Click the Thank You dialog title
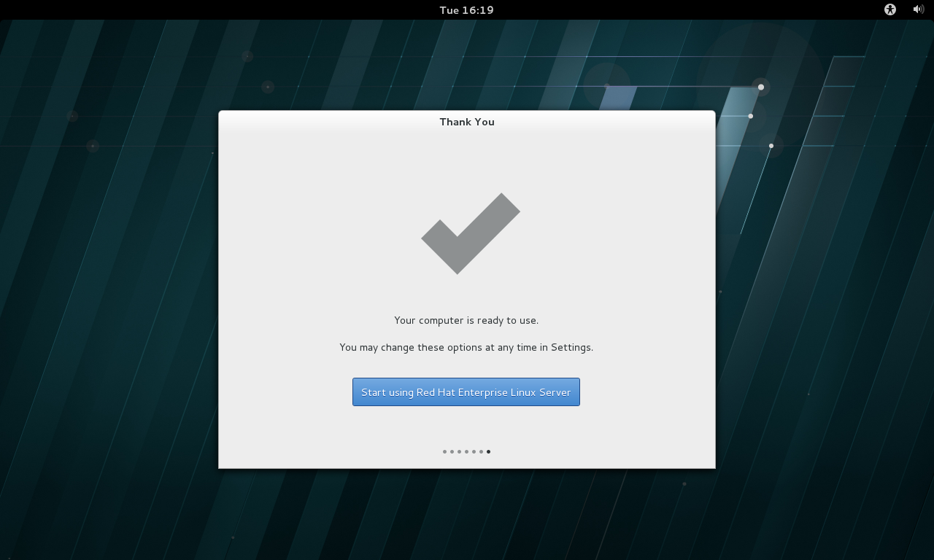 (x=466, y=122)
